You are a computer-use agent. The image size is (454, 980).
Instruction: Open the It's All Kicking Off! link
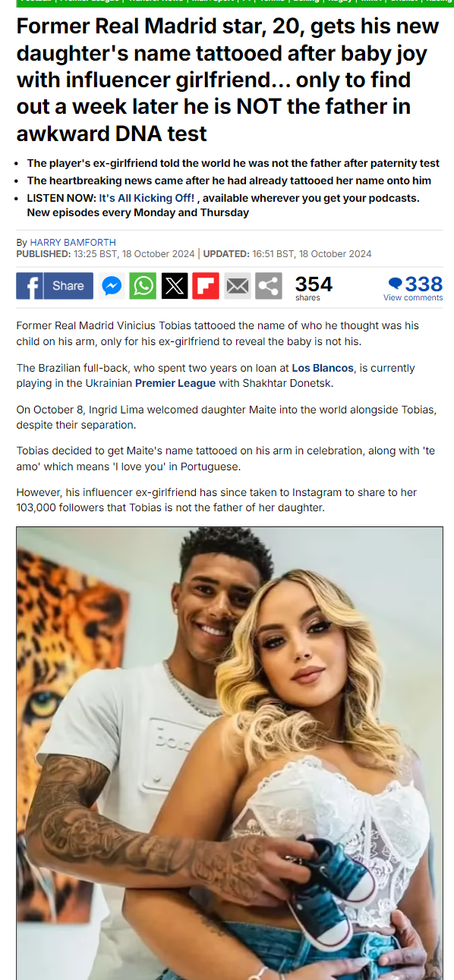tap(147, 198)
